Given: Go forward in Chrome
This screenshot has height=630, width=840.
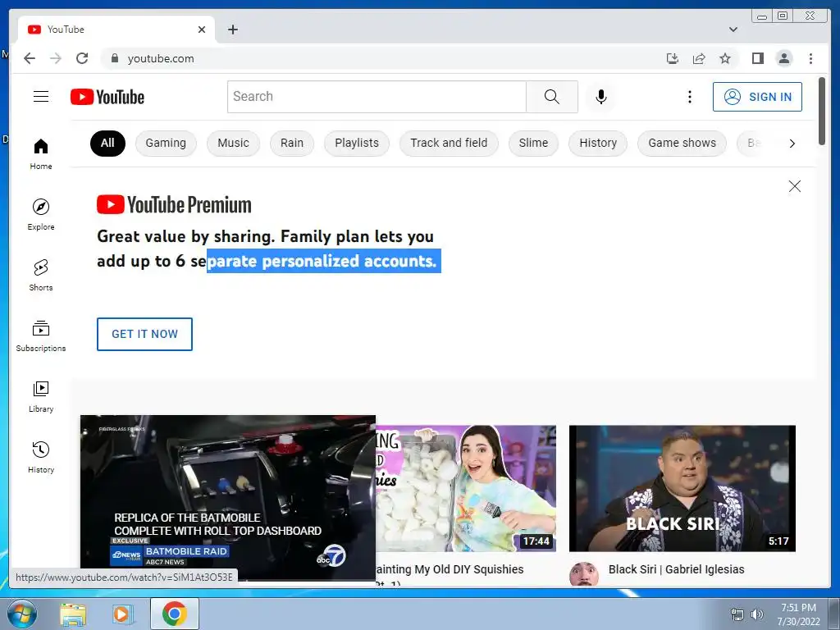Looking at the screenshot, I should pyautogui.click(x=56, y=58).
